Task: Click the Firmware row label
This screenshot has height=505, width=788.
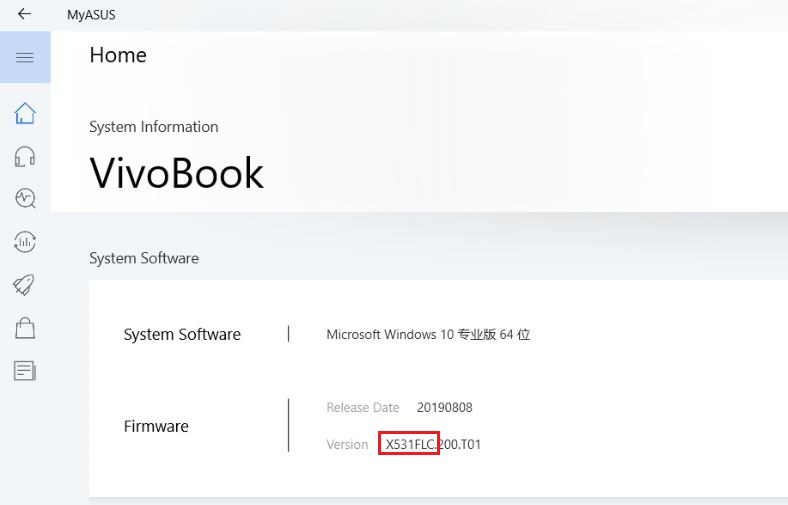Action: (156, 426)
